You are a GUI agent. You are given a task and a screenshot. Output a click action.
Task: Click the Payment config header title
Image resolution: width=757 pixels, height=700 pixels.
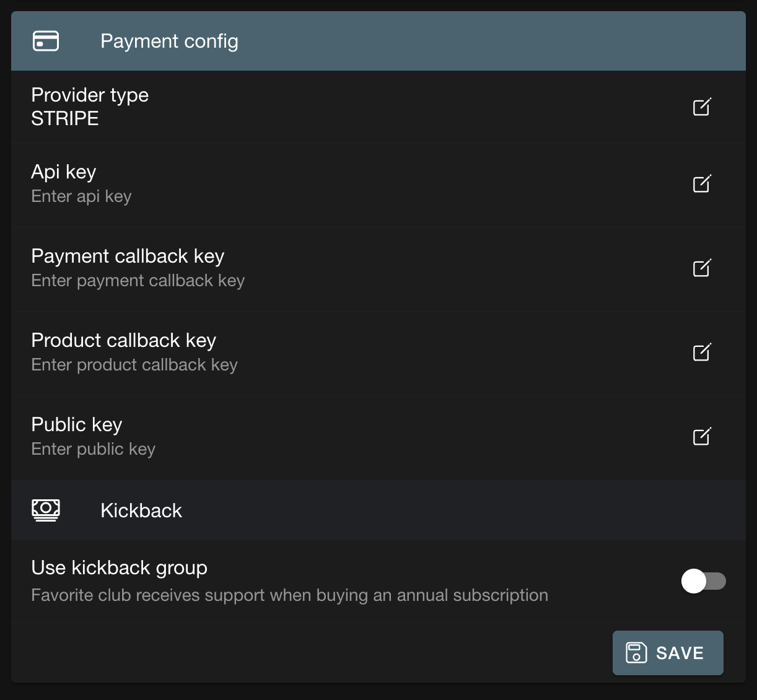(169, 41)
